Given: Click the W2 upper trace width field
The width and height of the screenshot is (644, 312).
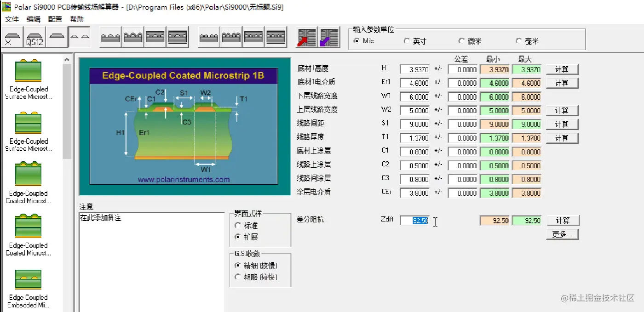Looking at the screenshot, I should (x=414, y=111).
